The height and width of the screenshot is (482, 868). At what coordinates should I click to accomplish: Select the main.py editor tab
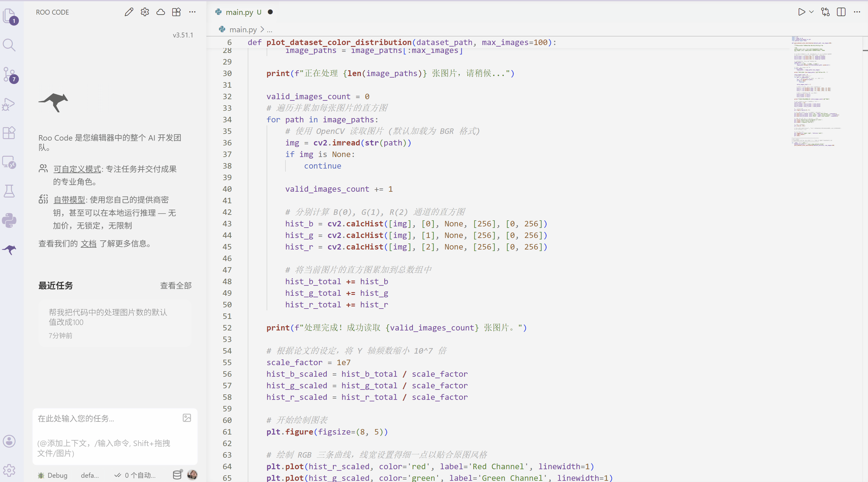[239, 12]
